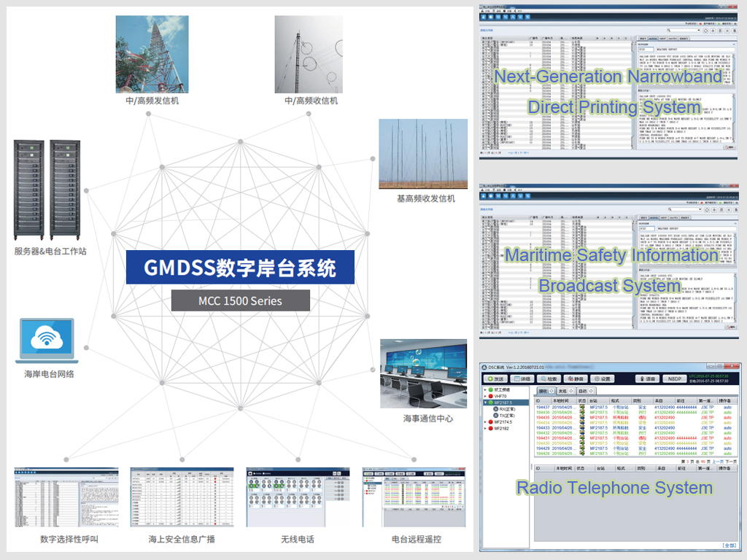This screenshot has width=747, height=560.
Task: Select the VHF70 channel in the DSC tree
Action: [498, 396]
